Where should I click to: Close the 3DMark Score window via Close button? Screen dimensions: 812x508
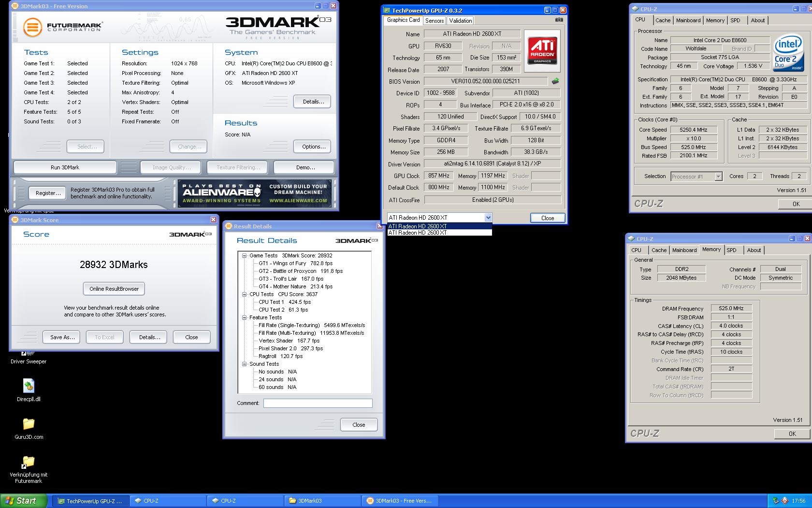[191, 337]
